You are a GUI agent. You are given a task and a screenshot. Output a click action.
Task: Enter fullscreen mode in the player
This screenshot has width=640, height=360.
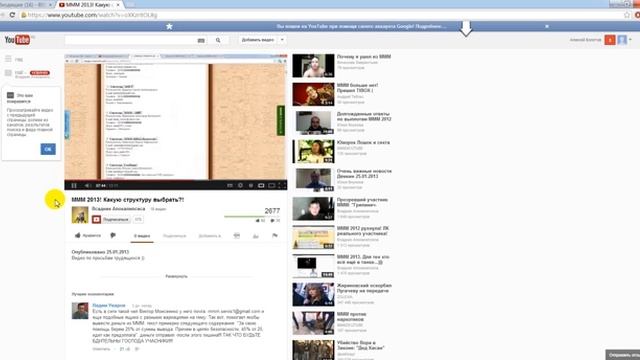[x=282, y=186]
